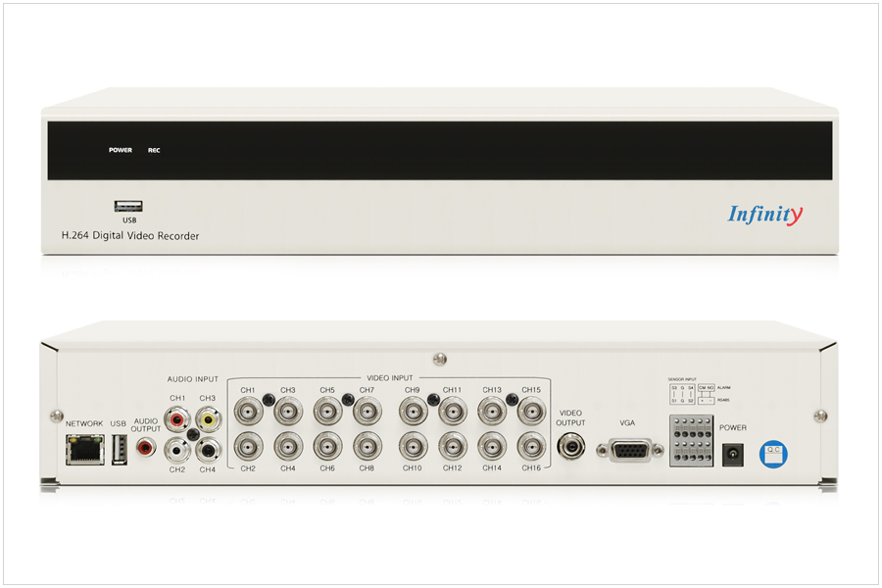Click the CH1 video input BNC connector
The width and height of the screenshot is (882, 588).
pos(248,410)
